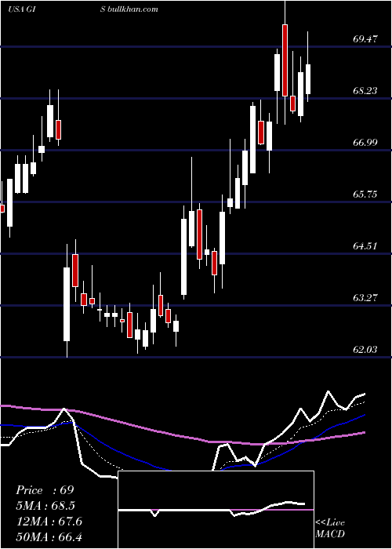Click the 66.99 price level label
Image resolution: width=392 pixels, height=549 pixels.
click(365, 143)
